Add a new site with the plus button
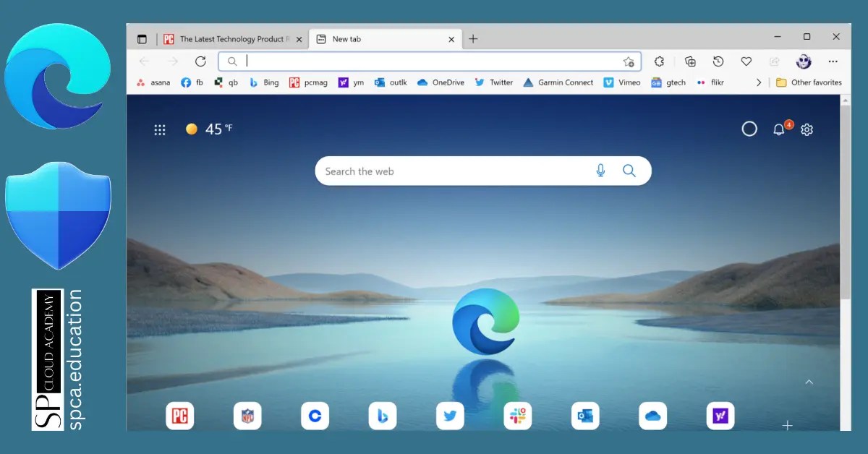Screen dimensions: 868x454 pos(787,425)
